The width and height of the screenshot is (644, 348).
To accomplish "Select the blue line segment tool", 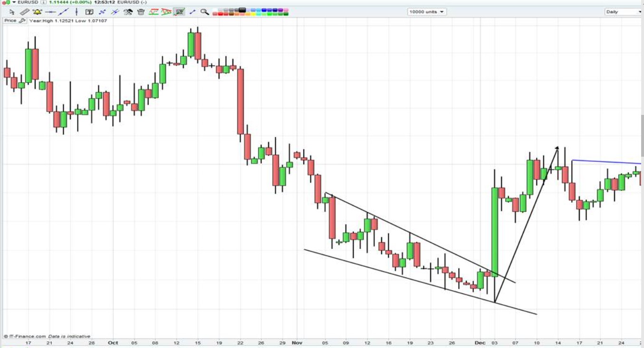I will [192, 12].
